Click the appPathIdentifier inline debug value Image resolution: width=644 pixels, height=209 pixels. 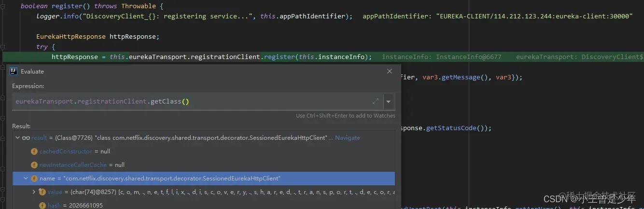[498, 16]
